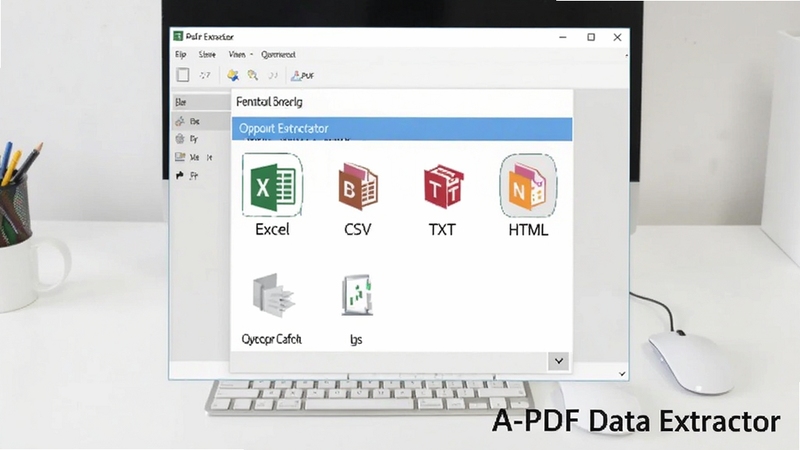Image resolution: width=800 pixels, height=450 pixels.
Task: Open the 'Vinen' menu
Action: click(x=237, y=54)
